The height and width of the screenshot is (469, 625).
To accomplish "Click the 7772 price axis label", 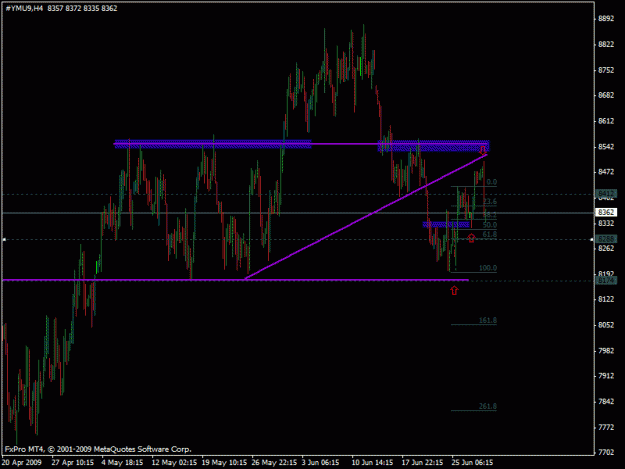I will pos(606,428).
